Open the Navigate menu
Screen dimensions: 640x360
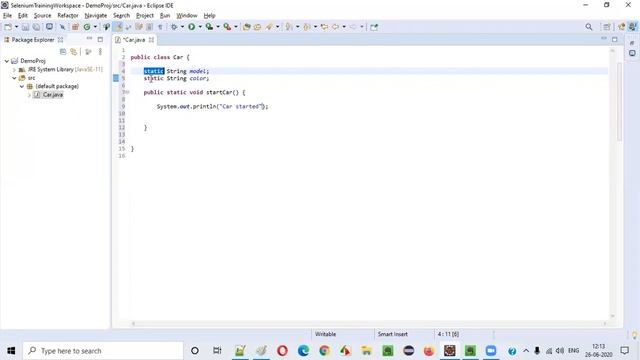[96, 16]
